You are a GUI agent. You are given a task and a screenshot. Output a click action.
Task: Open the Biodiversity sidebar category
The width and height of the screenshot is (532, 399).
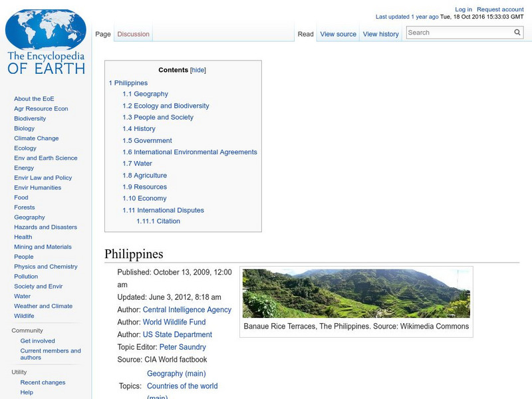pyautogui.click(x=29, y=118)
